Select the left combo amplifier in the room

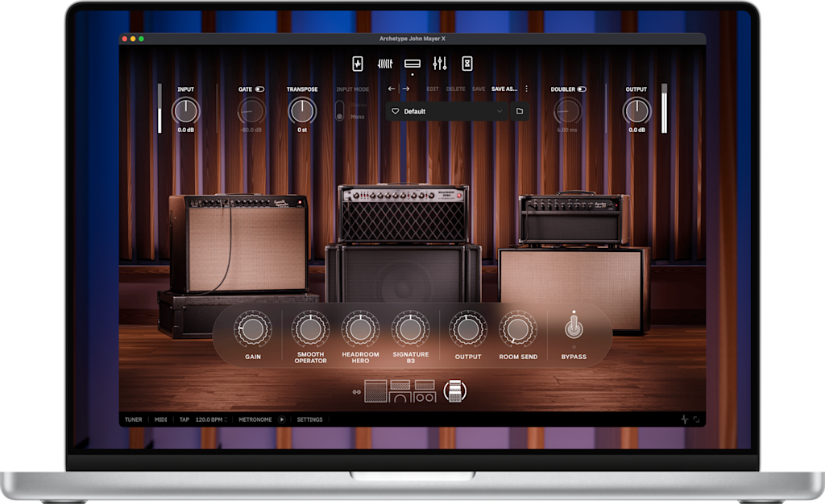tap(239, 243)
